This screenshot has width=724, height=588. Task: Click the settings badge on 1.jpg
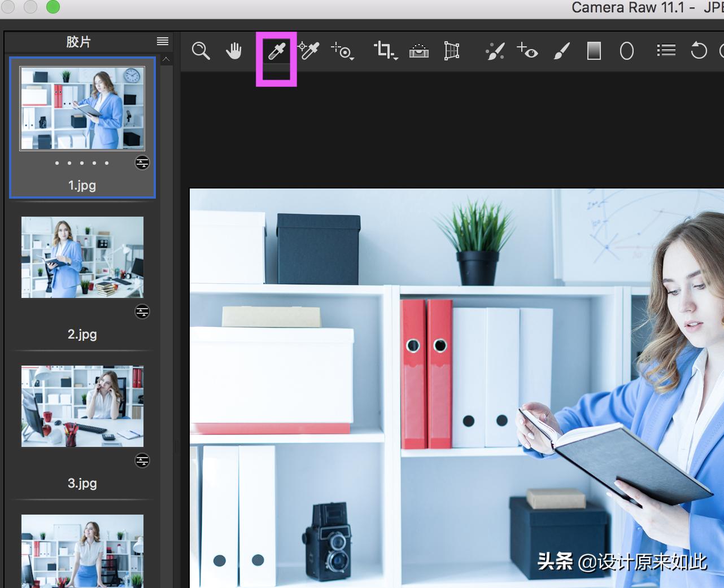point(142,163)
